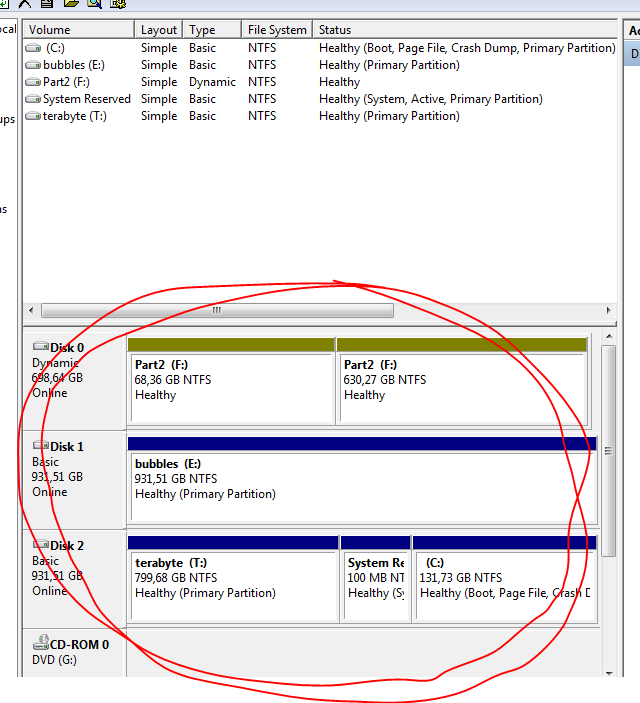Click the (C:) volume icon in list
The width and height of the screenshot is (640, 703).
point(33,48)
